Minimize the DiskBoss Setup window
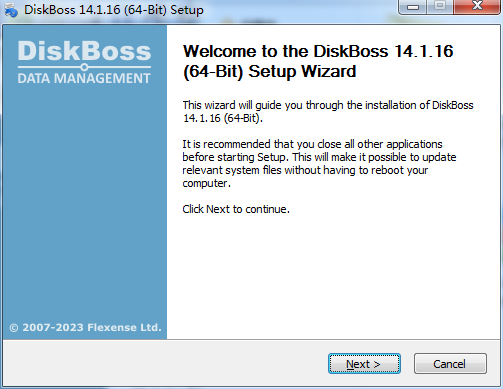Viewport: 503px width, 389px height. [x=413, y=7]
